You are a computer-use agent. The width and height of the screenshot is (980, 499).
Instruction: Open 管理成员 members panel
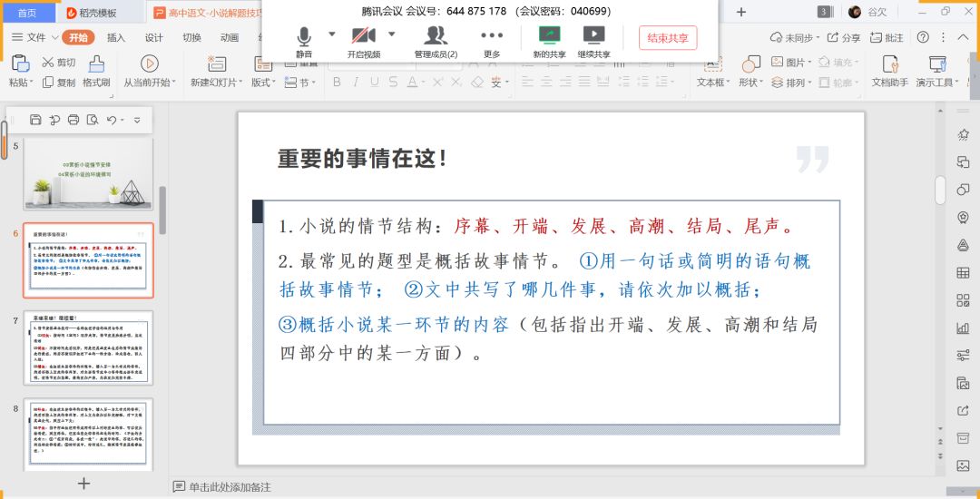click(x=436, y=38)
